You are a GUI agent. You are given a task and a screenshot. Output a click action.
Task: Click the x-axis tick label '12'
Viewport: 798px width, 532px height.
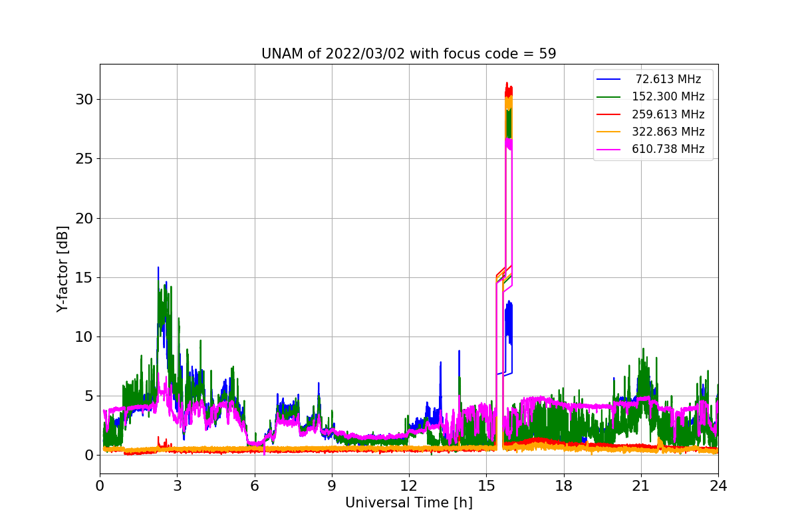(x=409, y=485)
